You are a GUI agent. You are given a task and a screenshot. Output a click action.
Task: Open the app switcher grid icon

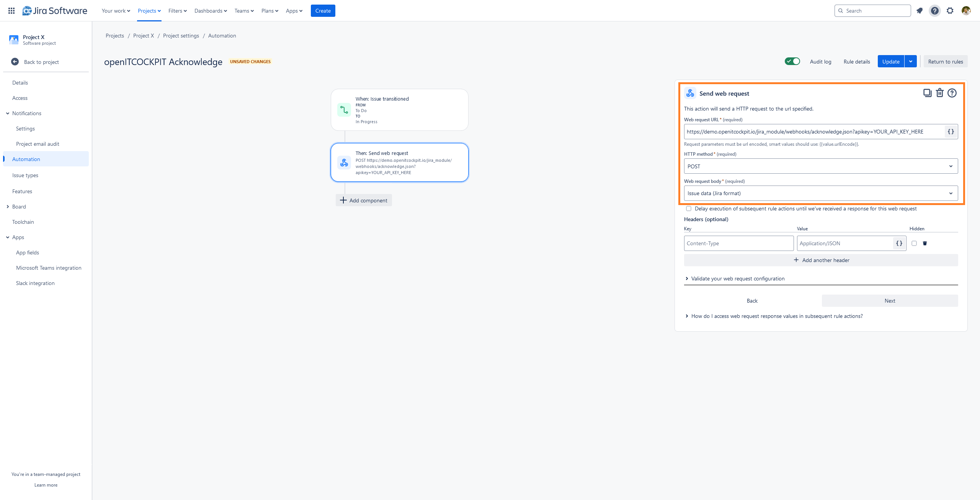pos(11,11)
